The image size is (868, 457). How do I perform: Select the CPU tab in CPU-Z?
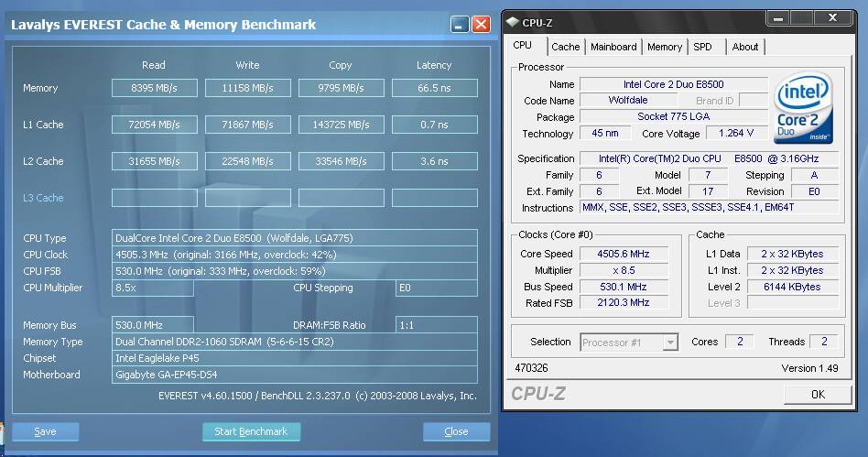coord(523,46)
